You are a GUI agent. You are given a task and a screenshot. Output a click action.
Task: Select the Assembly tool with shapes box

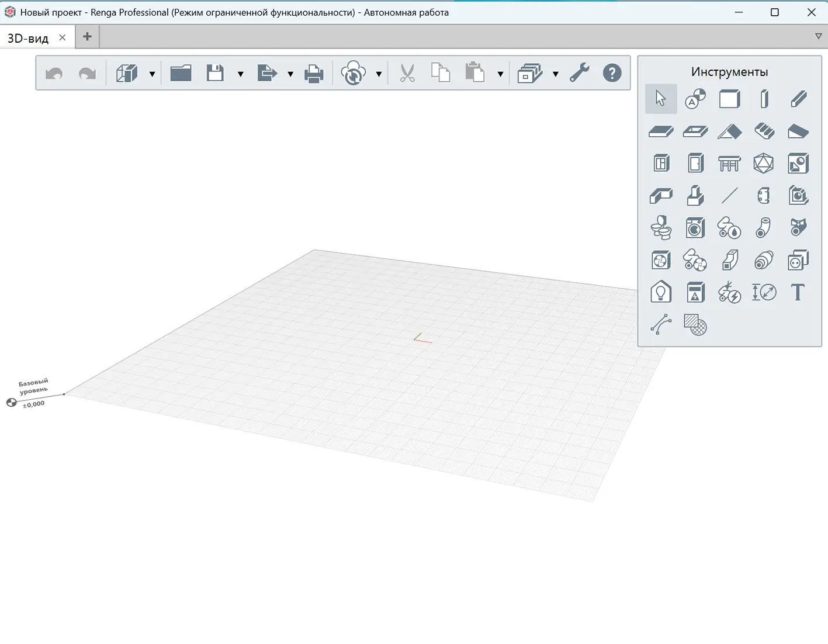pyautogui.click(x=798, y=163)
